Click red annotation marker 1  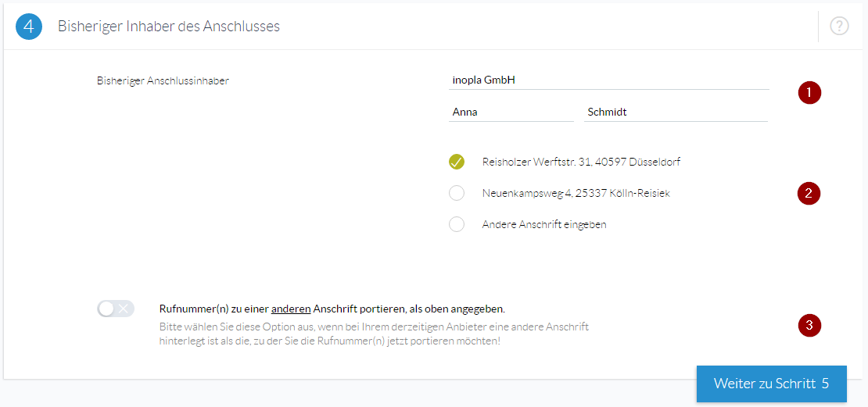[809, 93]
